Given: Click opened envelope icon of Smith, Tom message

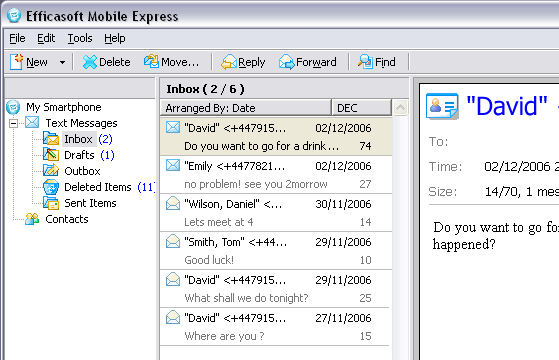Looking at the screenshot, I should [x=173, y=241].
